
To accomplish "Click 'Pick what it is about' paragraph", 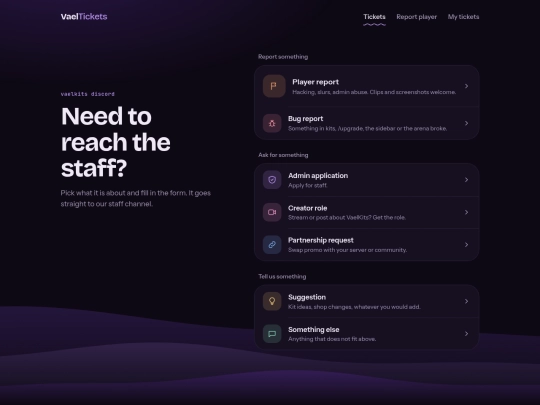I will (x=136, y=198).
